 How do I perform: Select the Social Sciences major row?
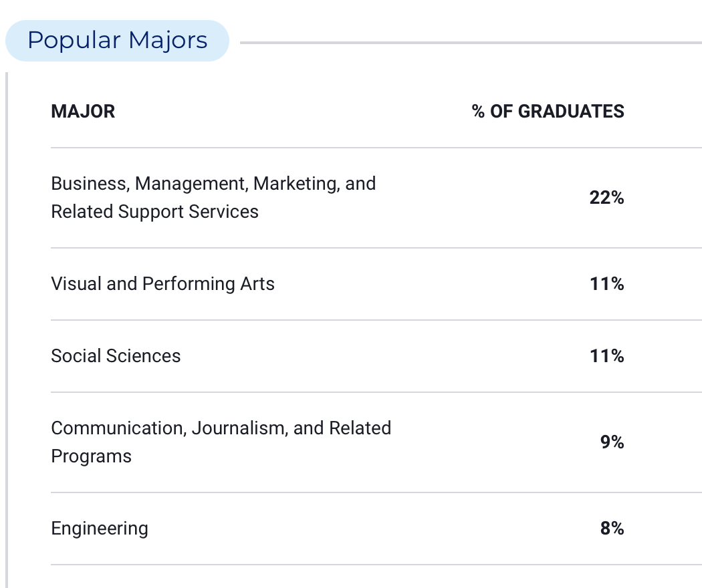click(376, 356)
